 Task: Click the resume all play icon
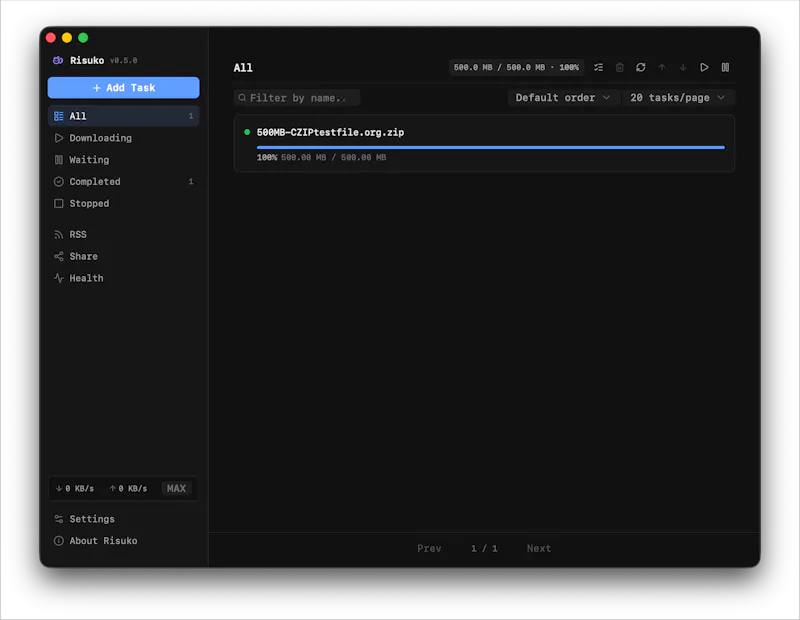point(704,67)
